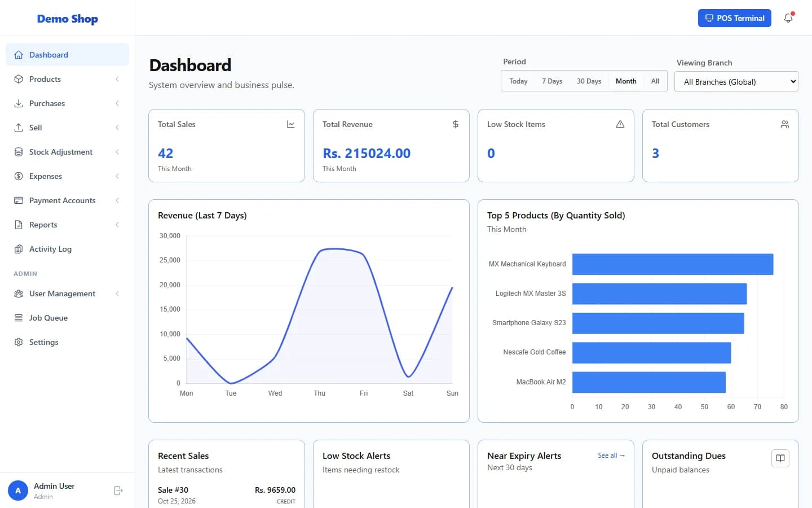Click the book icon in Outstanding Dues

point(780,458)
